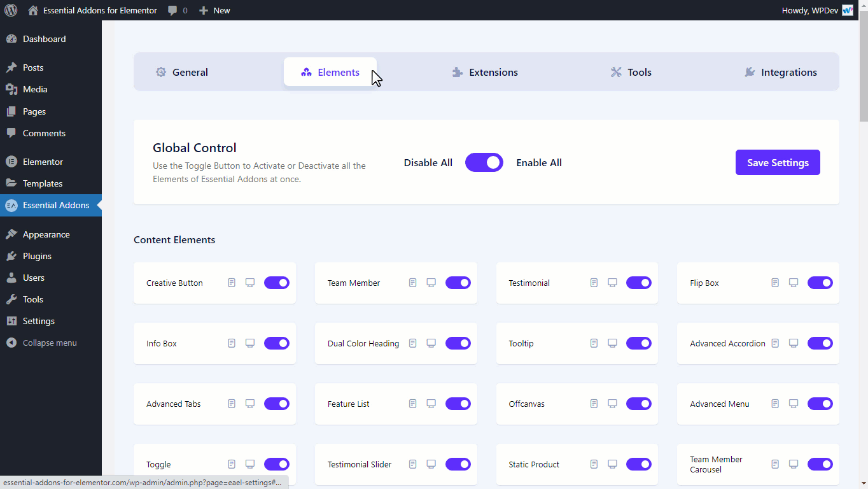
Task: Click the Save Settings button
Action: (x=778, y=162)
